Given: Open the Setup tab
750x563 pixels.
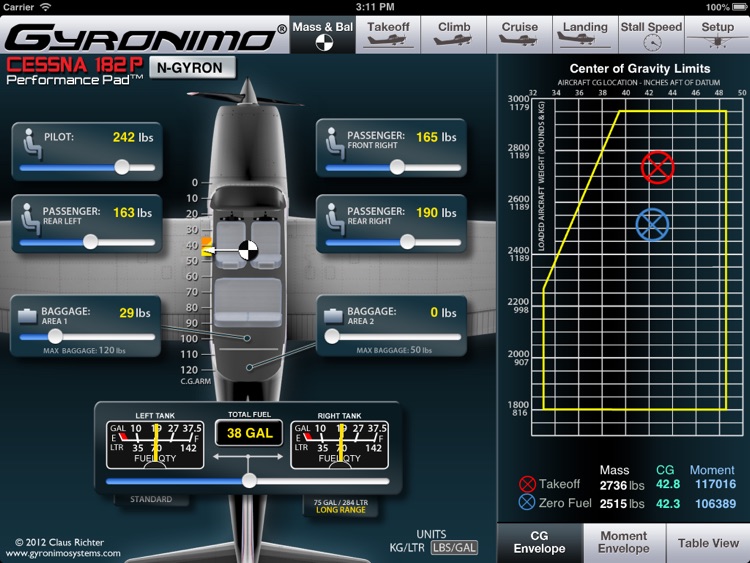Looking at the screenshot, I should [717, 35].
